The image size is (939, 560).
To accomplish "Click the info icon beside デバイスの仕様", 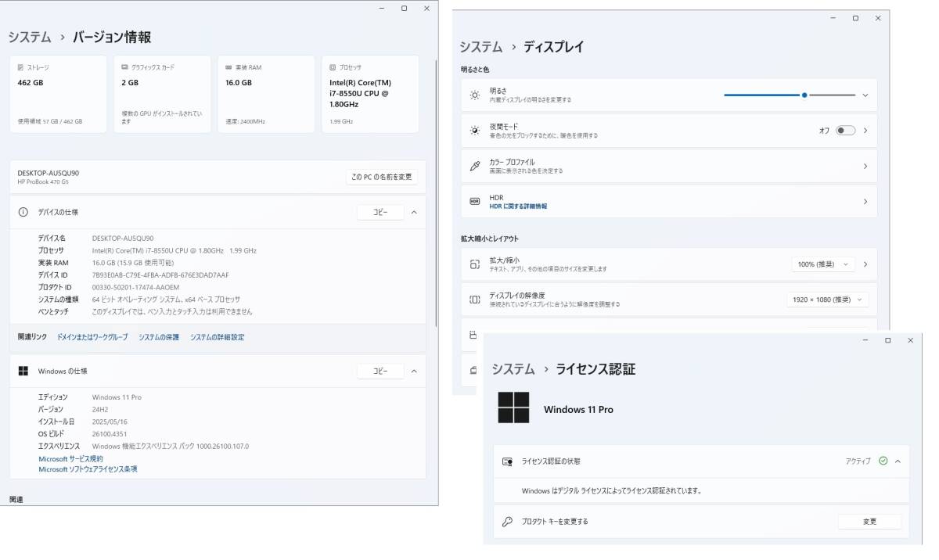I will tap(23, 212).
